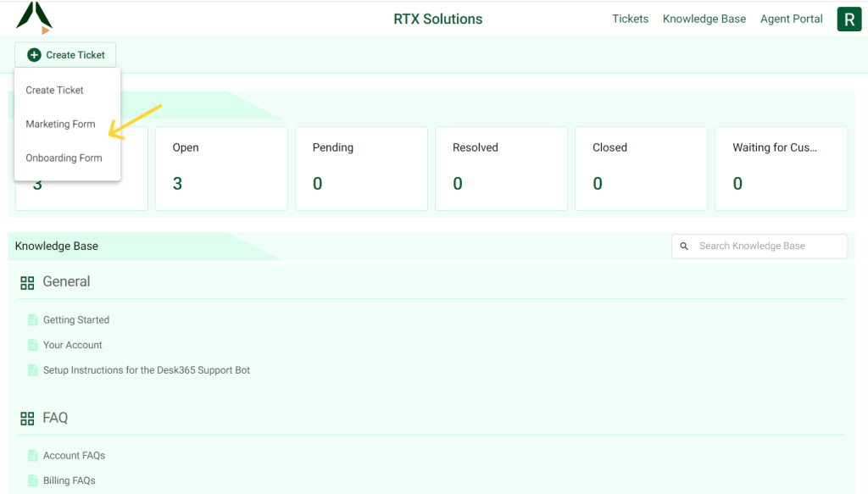Click the grid icon beside General

click(27, 282)
